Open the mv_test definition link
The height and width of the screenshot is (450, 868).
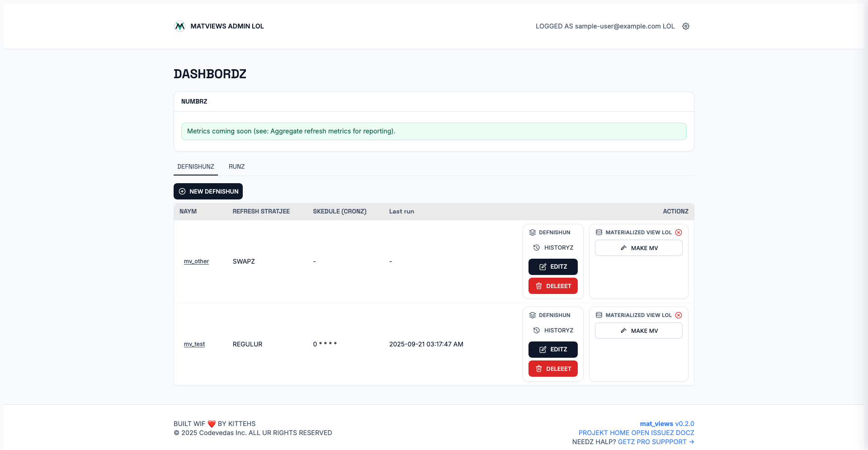coord(194,344)
